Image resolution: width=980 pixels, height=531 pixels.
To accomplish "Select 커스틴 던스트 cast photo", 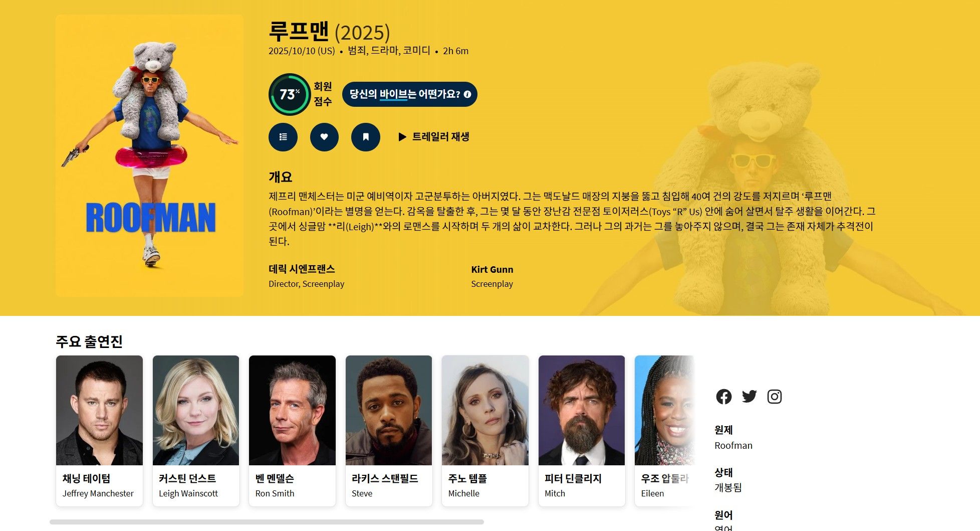I will (x=196, y=410).
